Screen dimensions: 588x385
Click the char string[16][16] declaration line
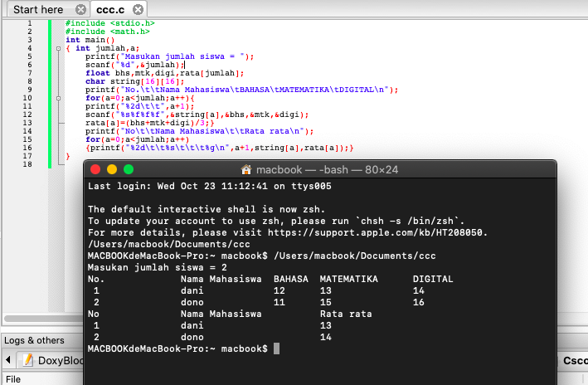(134, 81)
